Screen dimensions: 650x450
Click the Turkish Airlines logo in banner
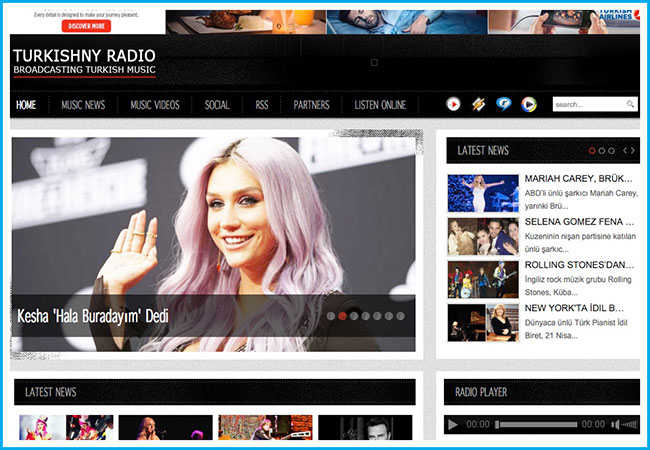point(618,15)
